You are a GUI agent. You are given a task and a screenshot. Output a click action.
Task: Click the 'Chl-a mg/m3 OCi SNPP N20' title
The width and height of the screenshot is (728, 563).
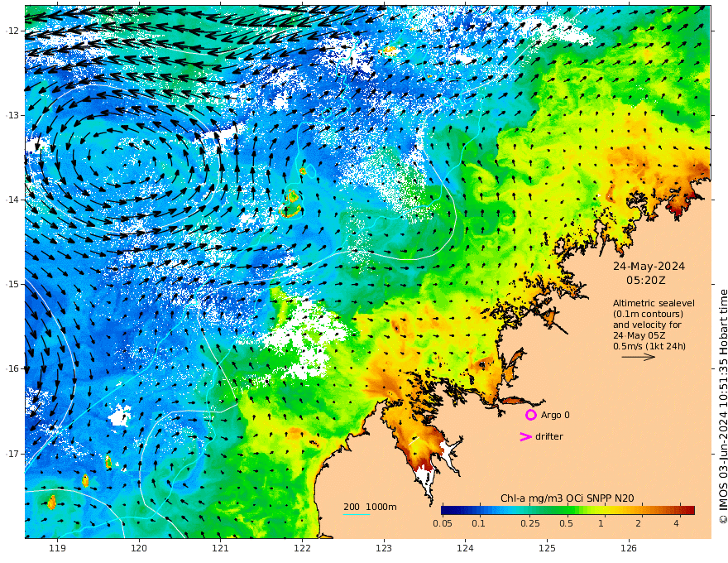567,498
